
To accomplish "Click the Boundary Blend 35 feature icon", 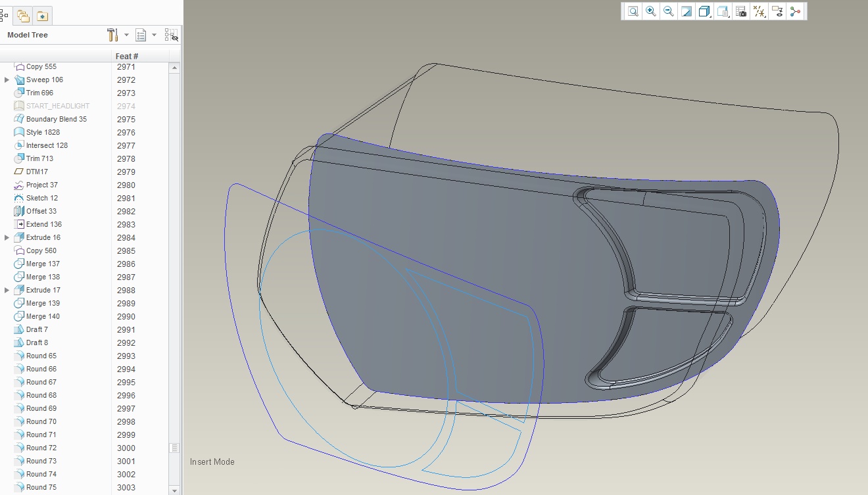I will coord(19,119).
